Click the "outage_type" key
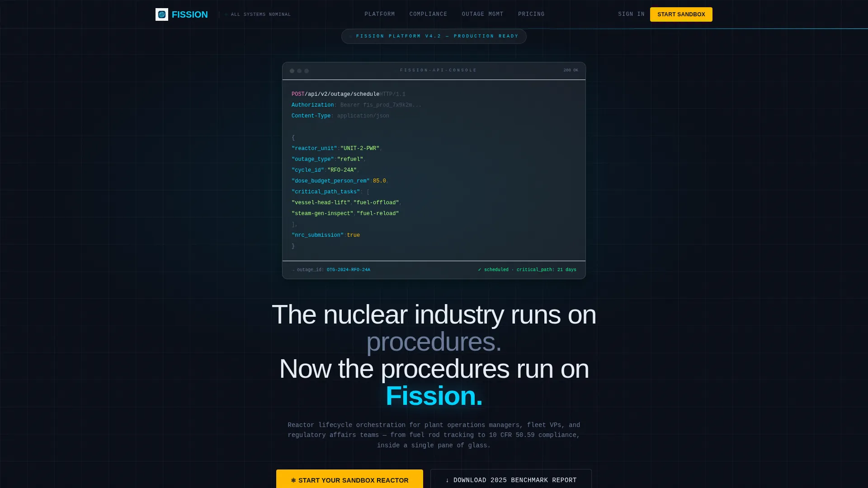868x488 pixels. 313,160
